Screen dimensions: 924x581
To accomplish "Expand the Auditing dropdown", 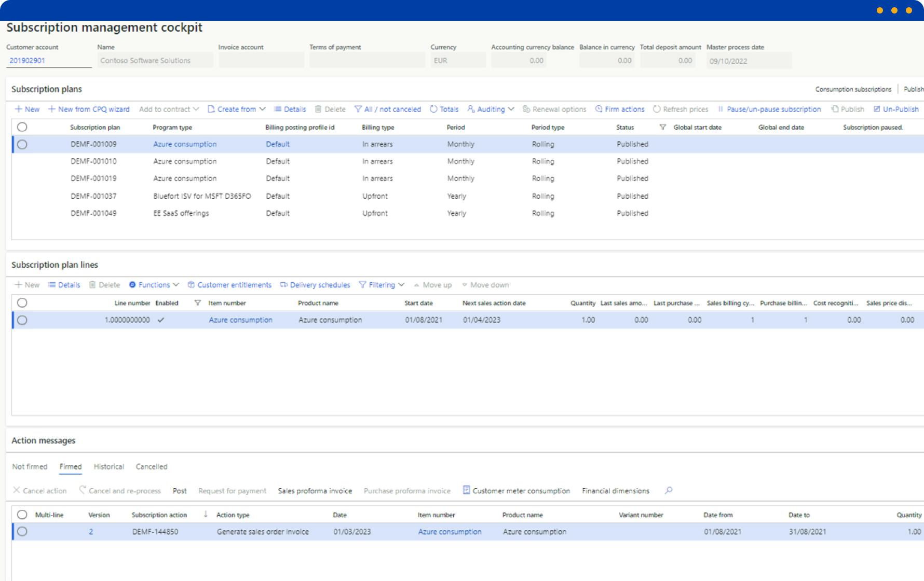I will (489, 109).
